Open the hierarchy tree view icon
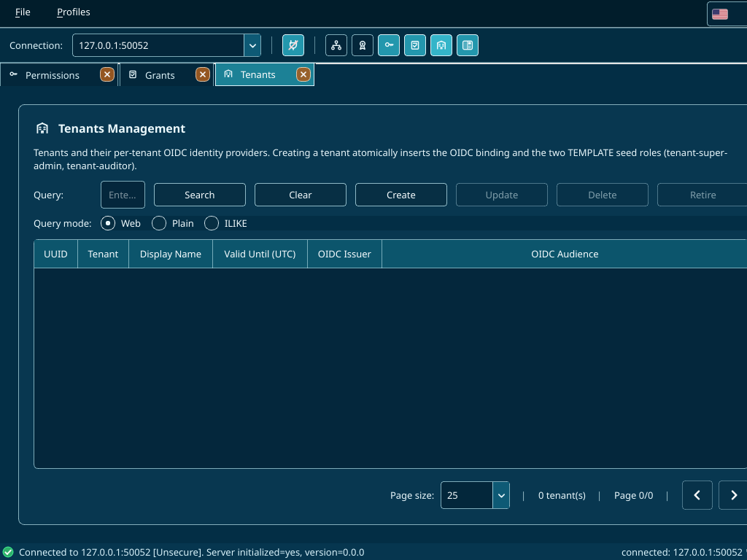The image size is (747, 560). tap(336, 45)
